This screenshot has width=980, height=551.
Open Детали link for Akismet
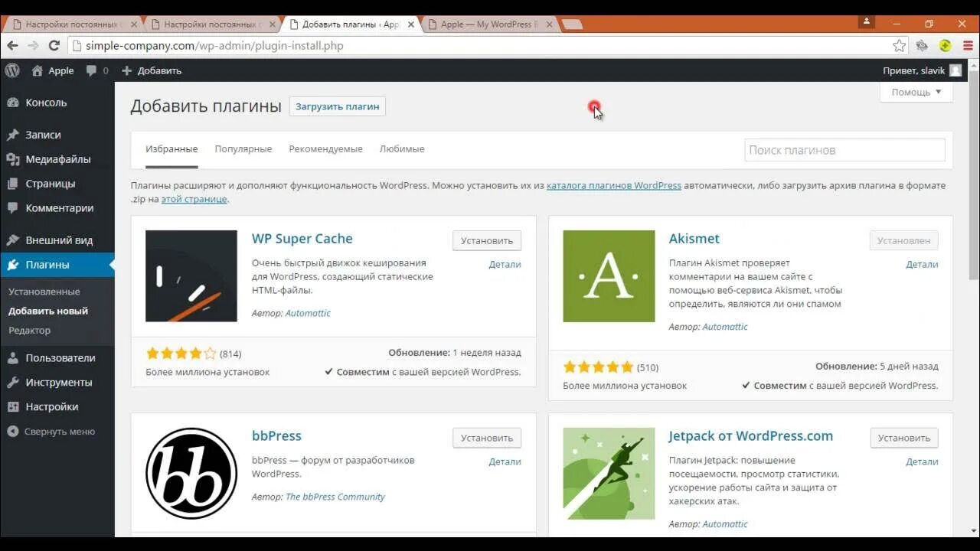pos(922,265)
